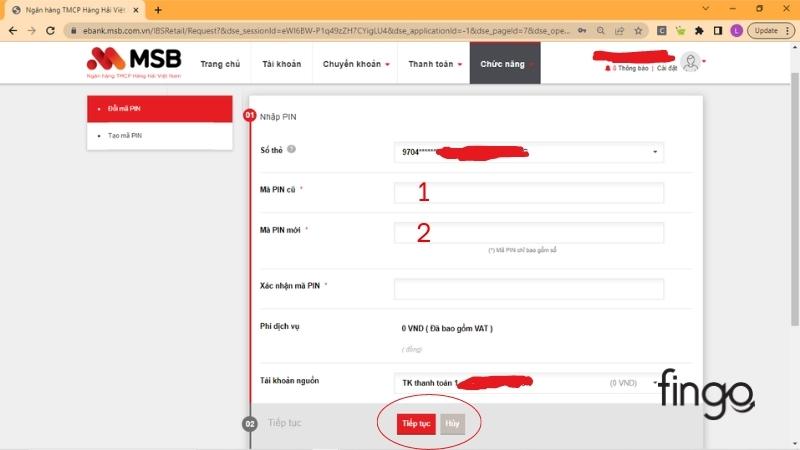Toggle the browser side panel icon

point(718,31)
